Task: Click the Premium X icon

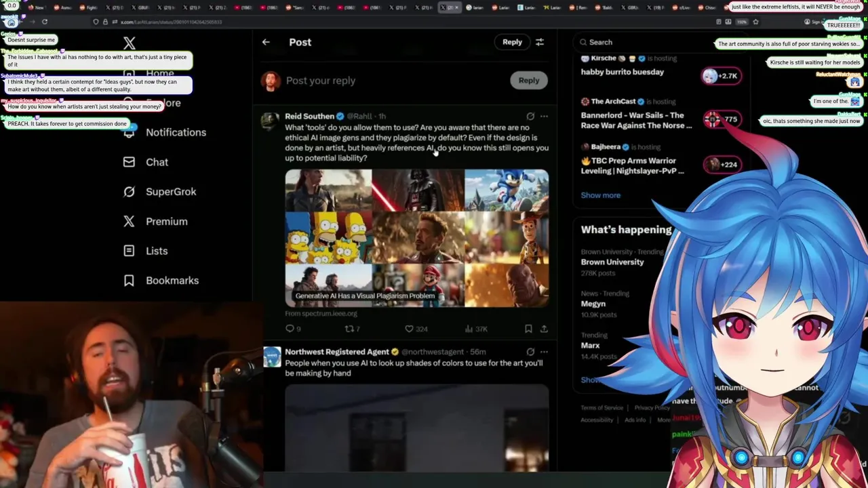Action: click(x=129, y=222)
